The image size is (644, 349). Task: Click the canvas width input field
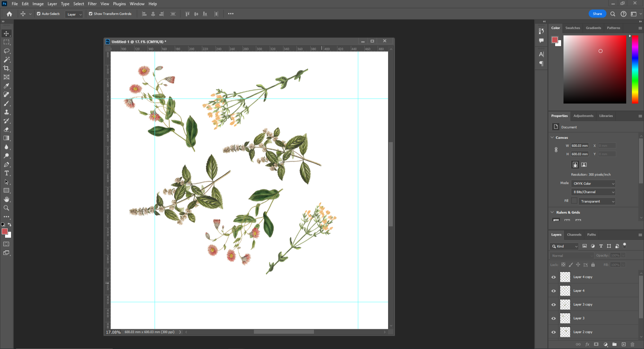point(580,146)
